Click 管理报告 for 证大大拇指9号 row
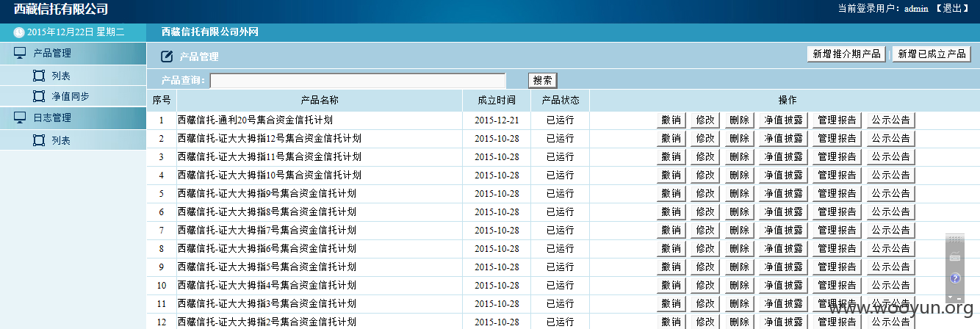980x329 pixels. (x=837, y=193)
